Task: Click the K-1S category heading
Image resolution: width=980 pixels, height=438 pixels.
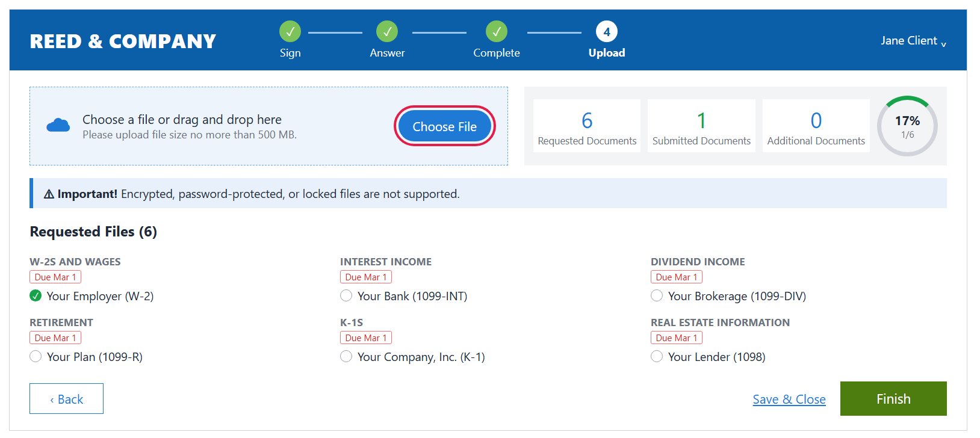Action: coord(352,322)
